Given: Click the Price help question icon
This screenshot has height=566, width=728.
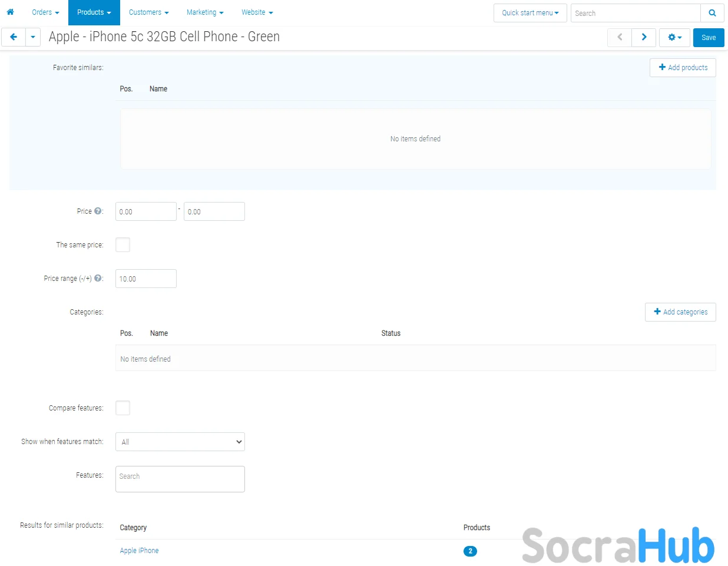Looking at the screenshot, I should (98, 211).
